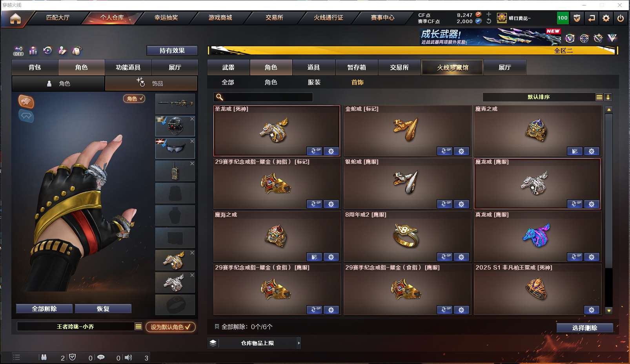
Task: Click the speaker volume icon in status bar
Action: pyautogui.click(x=128, y=357)
